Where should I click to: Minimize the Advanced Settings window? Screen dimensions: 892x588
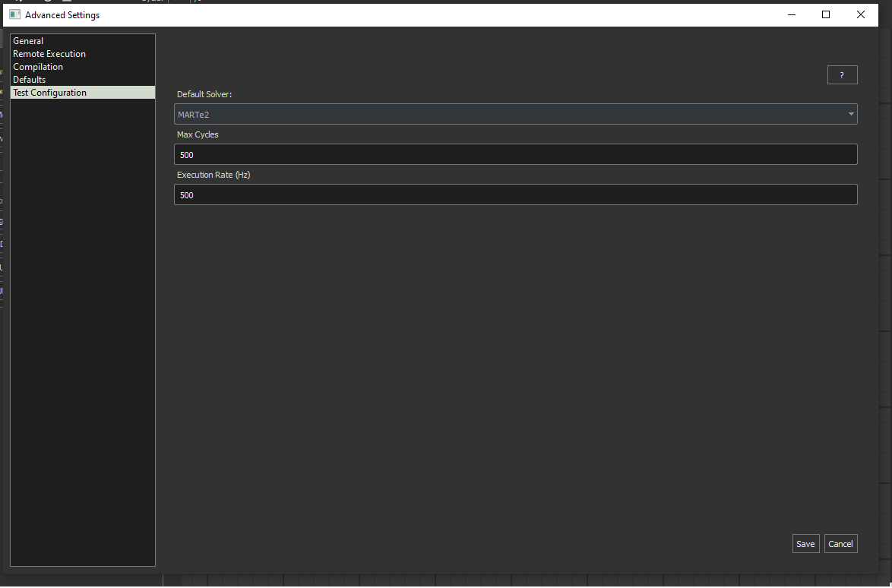point(791,14)
